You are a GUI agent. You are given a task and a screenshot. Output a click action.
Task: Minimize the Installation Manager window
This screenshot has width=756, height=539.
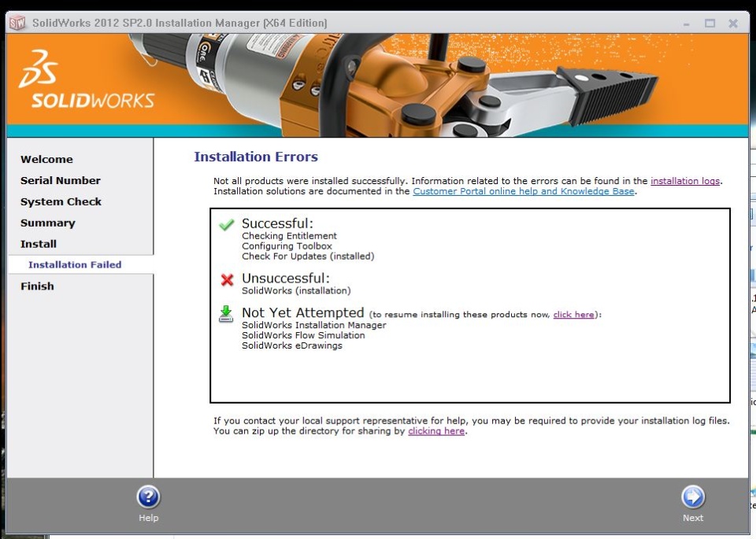(x=686, y=23)
